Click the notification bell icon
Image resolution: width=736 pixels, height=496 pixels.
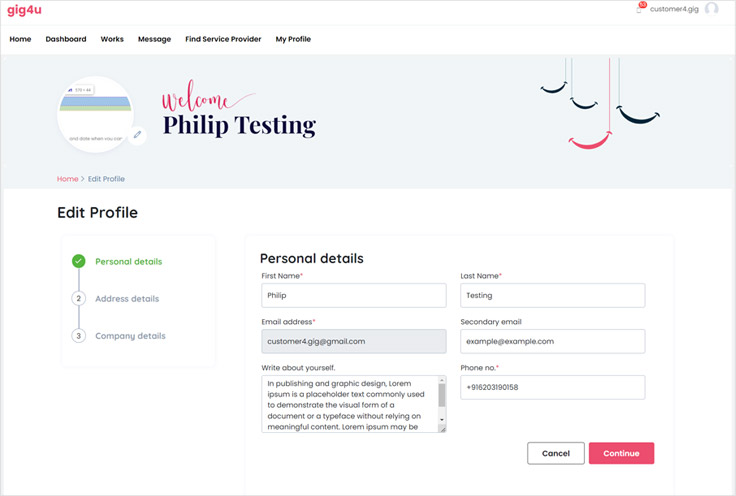(640, 8)
